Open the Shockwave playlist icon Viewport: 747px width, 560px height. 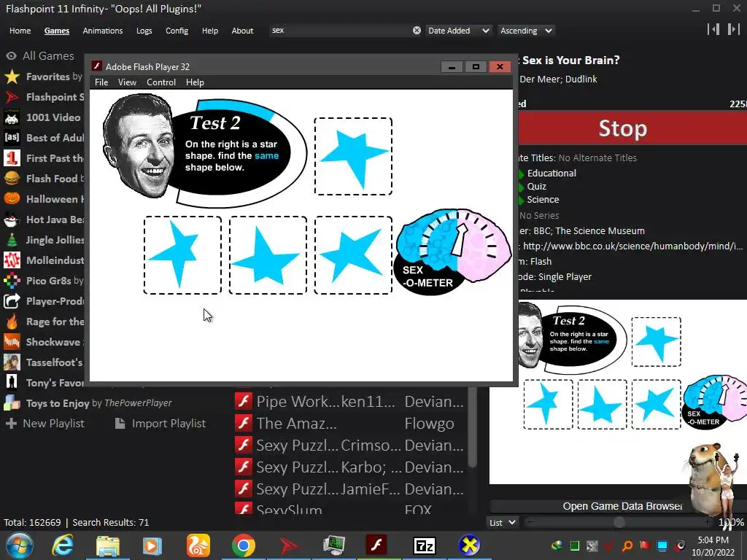[x=12, y=342]
